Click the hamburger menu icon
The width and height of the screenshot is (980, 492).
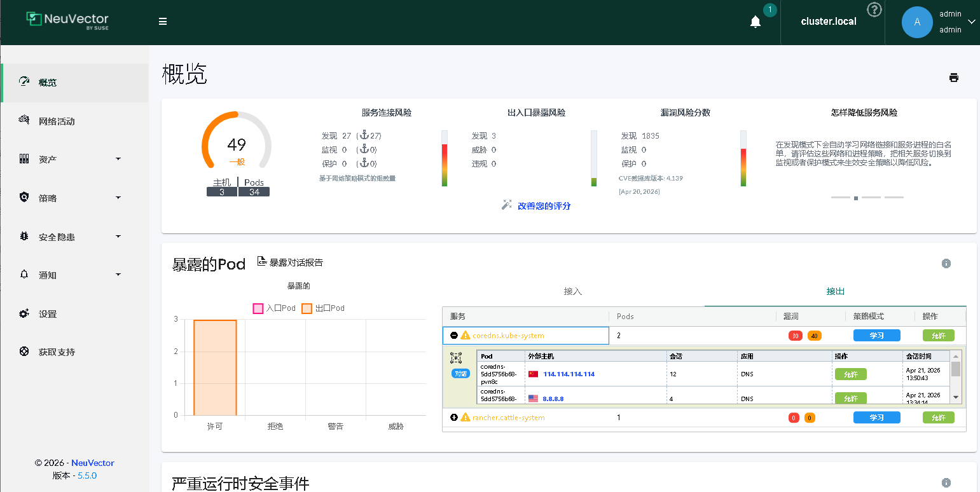pos(163,22)
